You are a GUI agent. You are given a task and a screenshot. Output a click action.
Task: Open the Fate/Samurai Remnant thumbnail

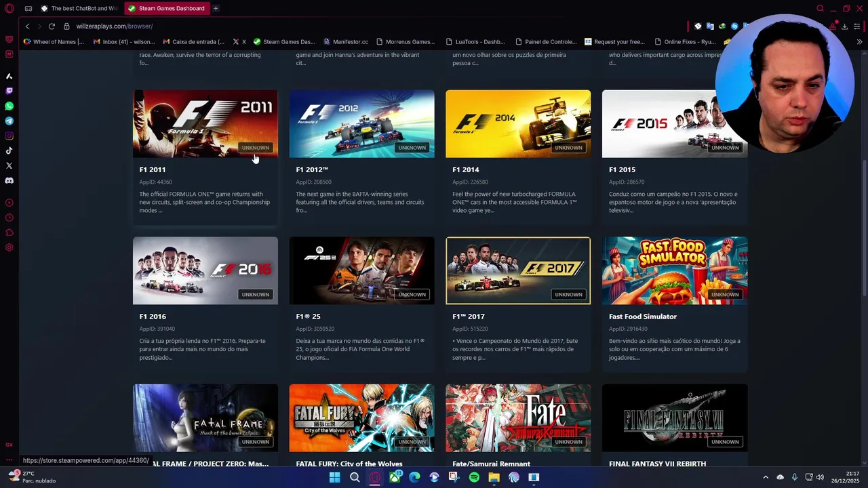click(x=518, y=418)
